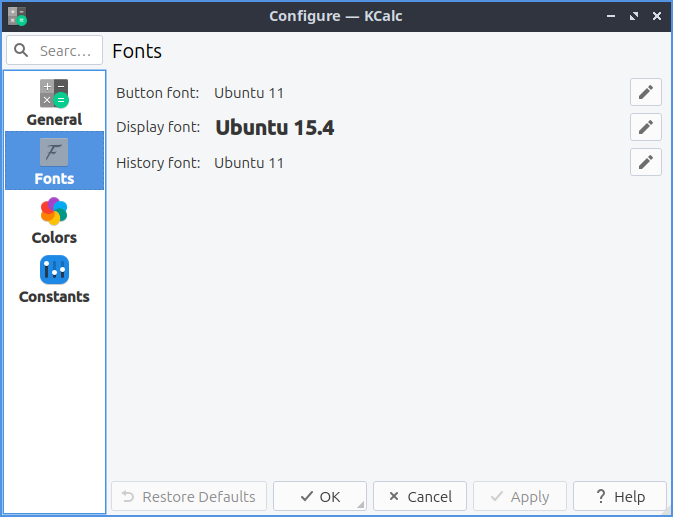Click the KCalc window menu icon
The width and height of the screenshot is (673, 517).
17,16
